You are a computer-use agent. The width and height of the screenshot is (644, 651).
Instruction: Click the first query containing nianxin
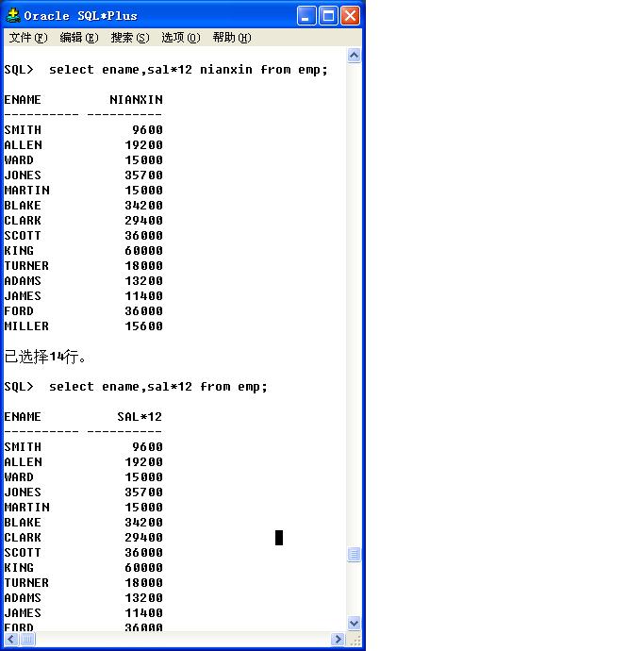pyautogui.click(x=189, y=69)
